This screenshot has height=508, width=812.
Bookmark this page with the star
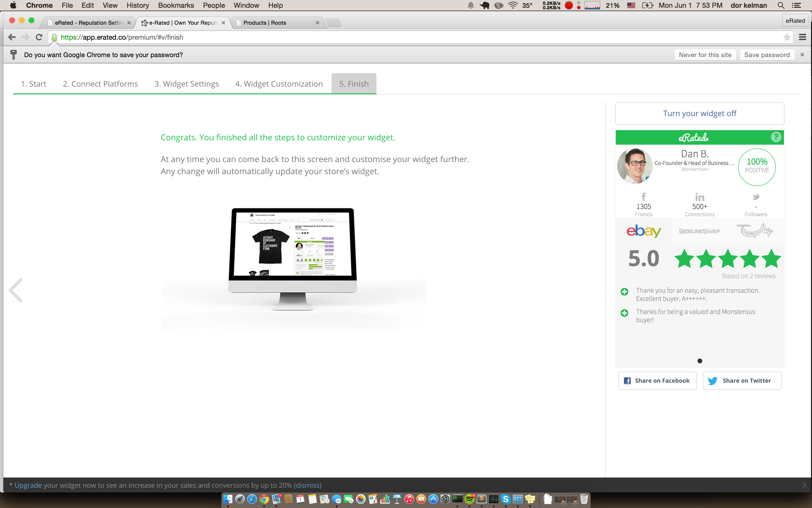coord(786,37)
